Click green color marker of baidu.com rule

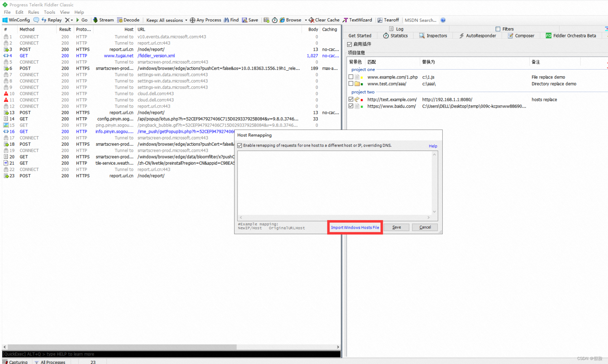point(362,107)
